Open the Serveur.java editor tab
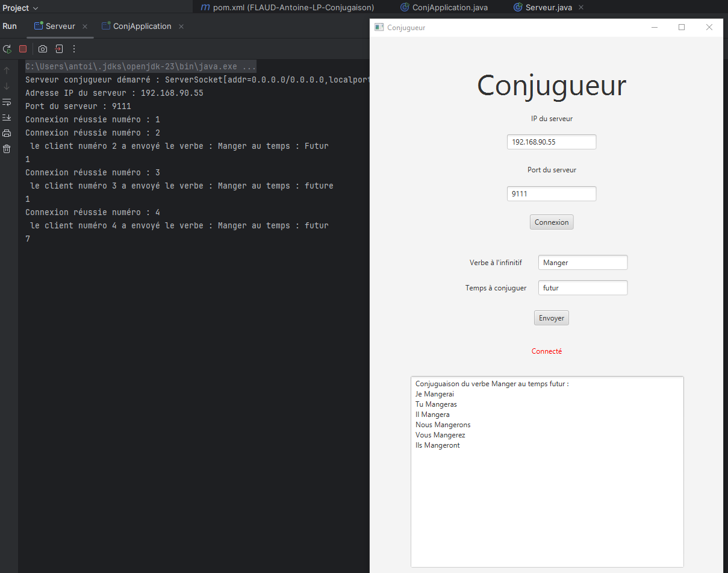The width and height of the screenshot is (728, 573). coord(548,8)
